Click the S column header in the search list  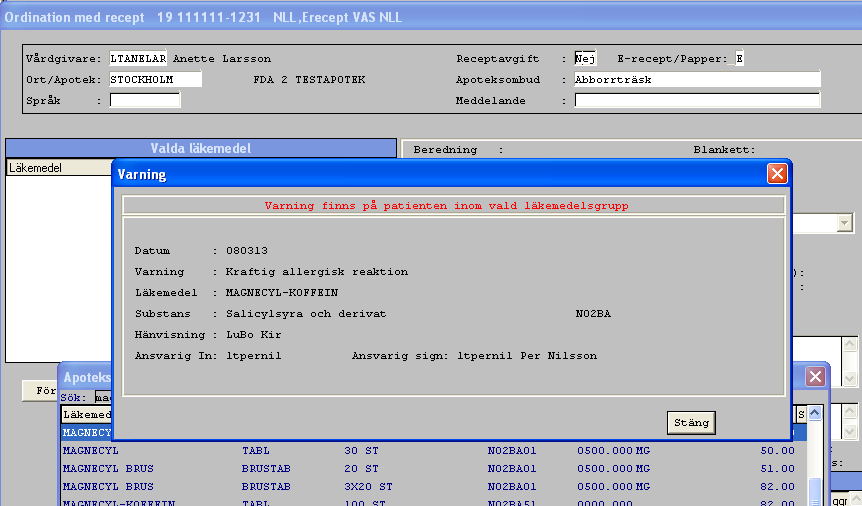[801, 415]
